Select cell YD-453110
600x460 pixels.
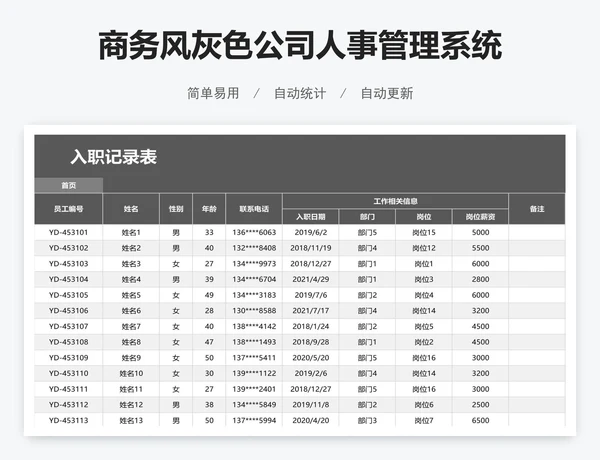click(x=68, y=374)
